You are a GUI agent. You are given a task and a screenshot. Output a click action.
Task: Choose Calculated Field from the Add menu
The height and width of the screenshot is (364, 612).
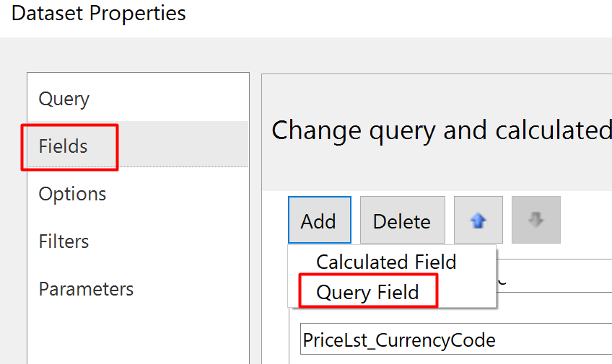click(386, 262)
